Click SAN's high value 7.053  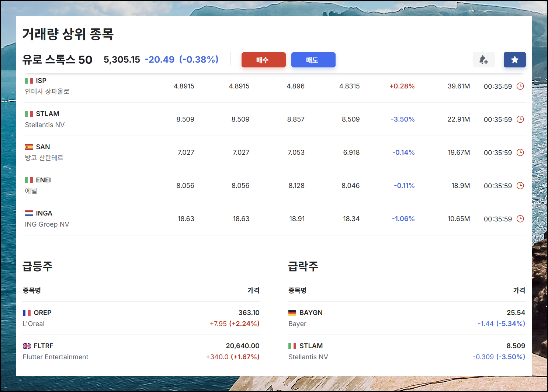[296, 153]
